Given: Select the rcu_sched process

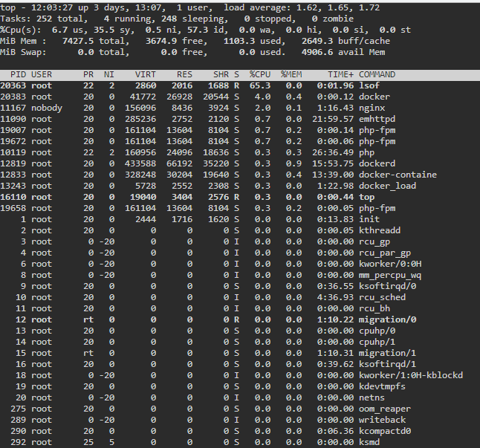Looking at the screenshot, I should pos(382,297).
